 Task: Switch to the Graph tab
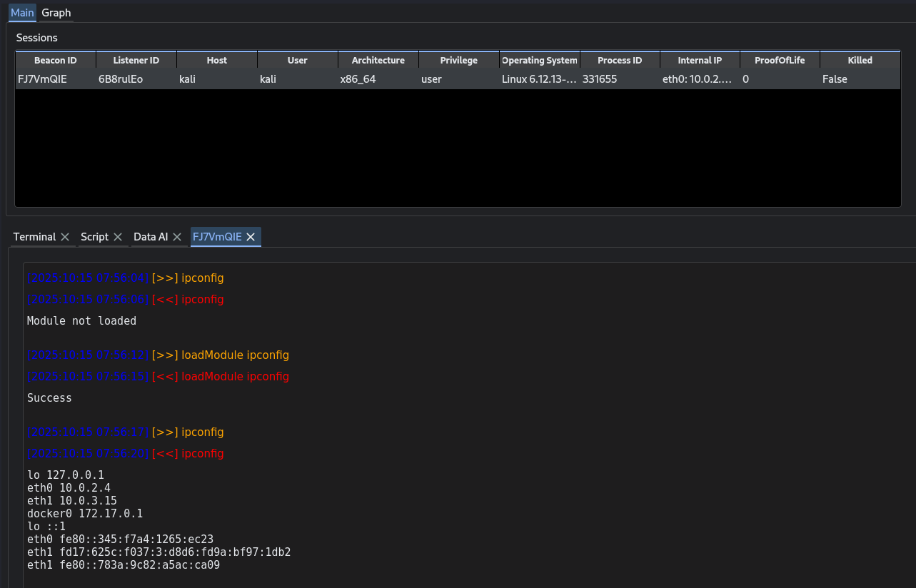tap(56, 13)
